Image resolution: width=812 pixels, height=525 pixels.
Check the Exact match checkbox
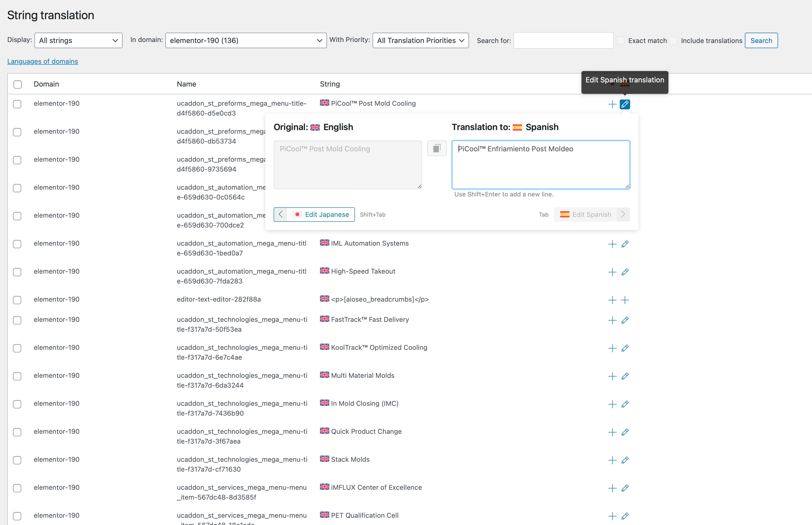pos(621,41)
